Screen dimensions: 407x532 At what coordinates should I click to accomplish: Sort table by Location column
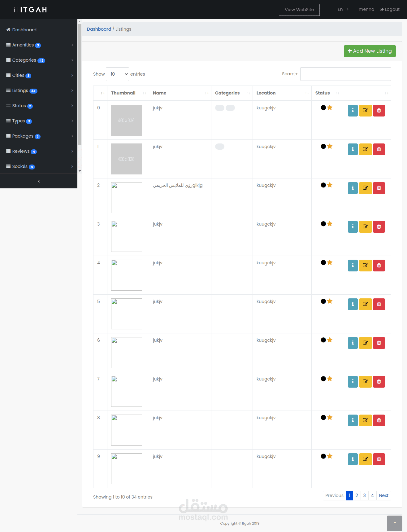[x=282, y=93]
